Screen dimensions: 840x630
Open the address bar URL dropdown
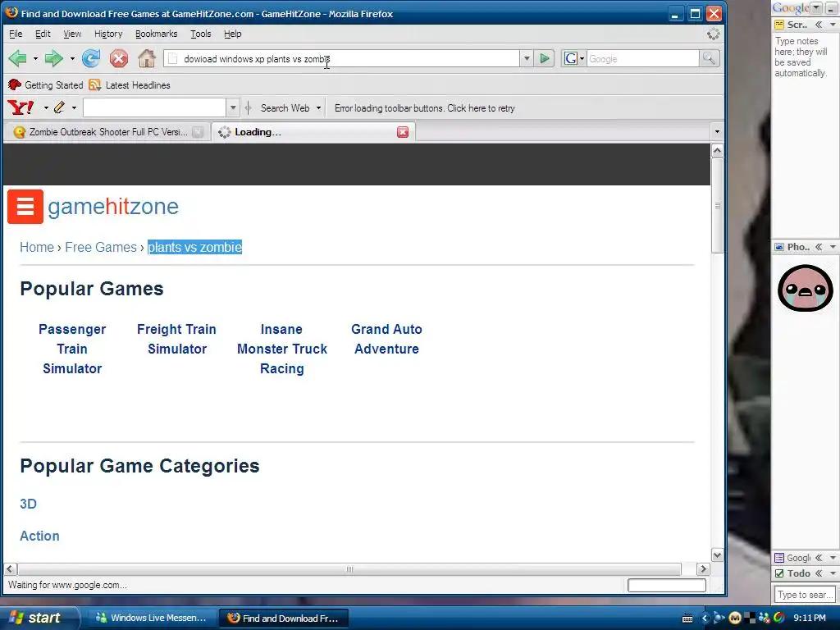(527, 58)
